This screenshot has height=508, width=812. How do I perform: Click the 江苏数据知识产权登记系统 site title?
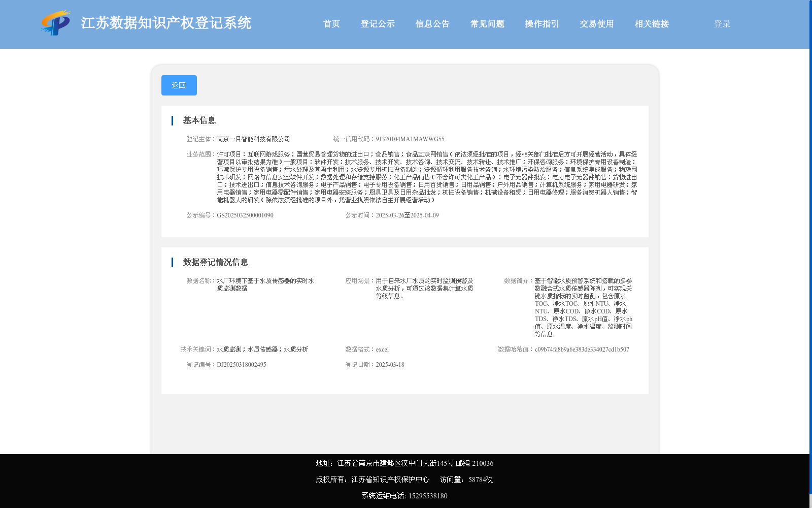(x=166, y=23)
